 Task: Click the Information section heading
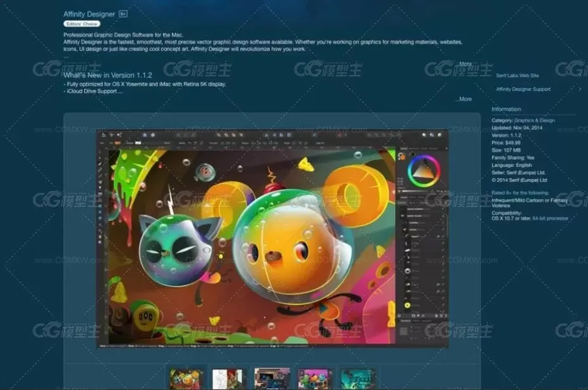pos(506,109)
